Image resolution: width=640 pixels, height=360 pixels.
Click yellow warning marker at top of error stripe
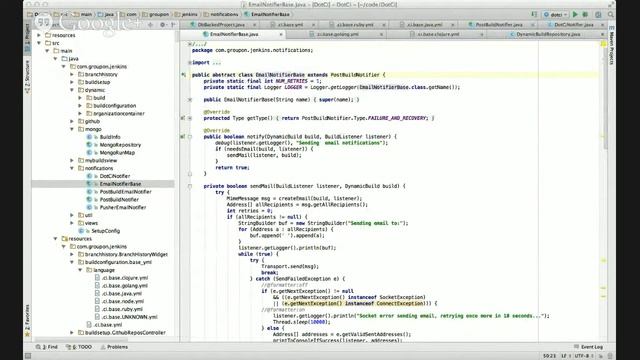click(603, 44)
